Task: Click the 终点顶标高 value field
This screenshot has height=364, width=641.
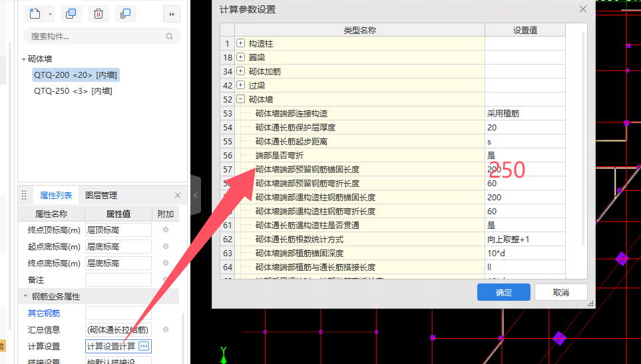Action: click(x=118, y=230)
